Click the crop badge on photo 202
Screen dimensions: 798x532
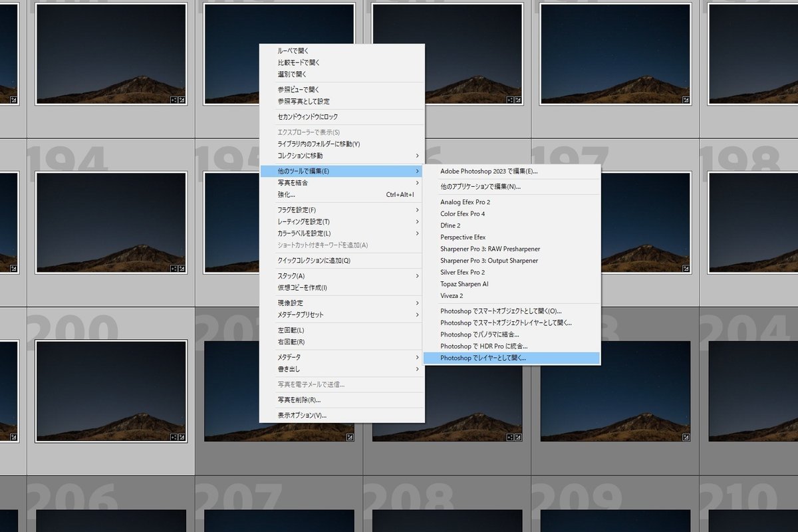click(510, 437)
